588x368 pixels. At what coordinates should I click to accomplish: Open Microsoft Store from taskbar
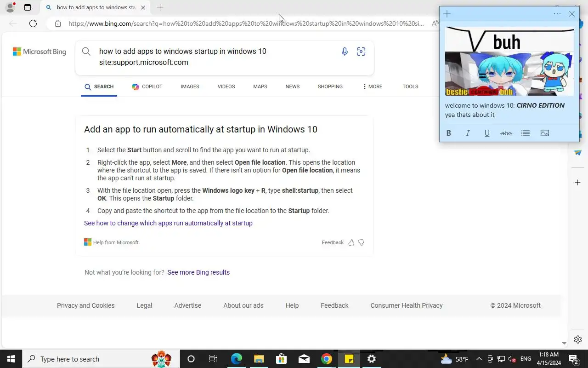281,359
